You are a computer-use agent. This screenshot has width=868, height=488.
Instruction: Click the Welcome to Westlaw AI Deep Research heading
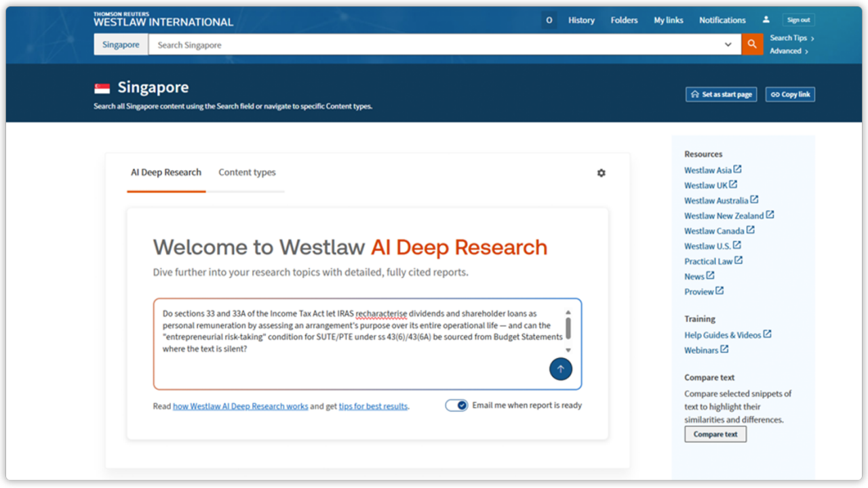pos(350,247)
